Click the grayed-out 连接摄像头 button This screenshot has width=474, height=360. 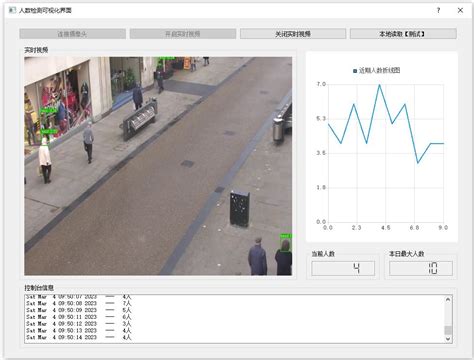point(72,34)
